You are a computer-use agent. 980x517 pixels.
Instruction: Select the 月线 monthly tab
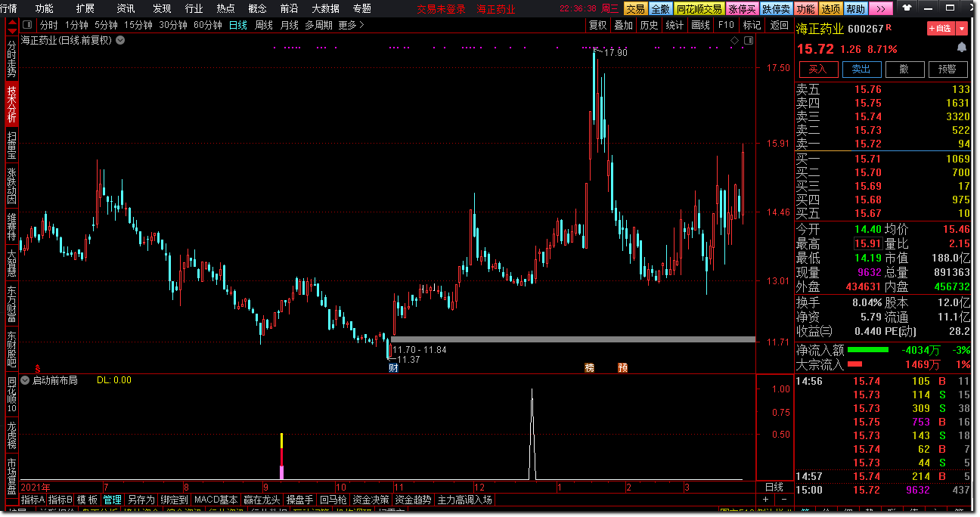pyautogui.click(x=289, y=25)
